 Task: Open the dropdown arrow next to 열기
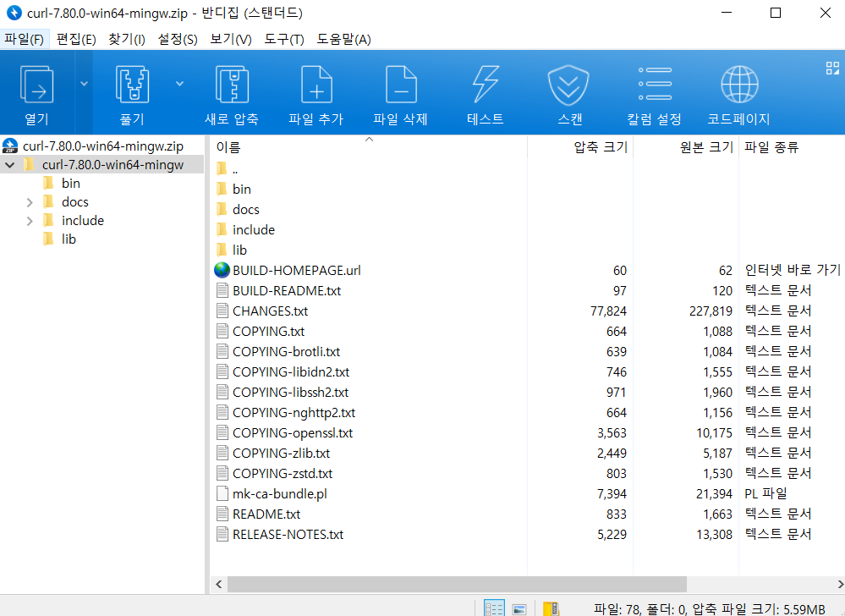click(84, 84)
